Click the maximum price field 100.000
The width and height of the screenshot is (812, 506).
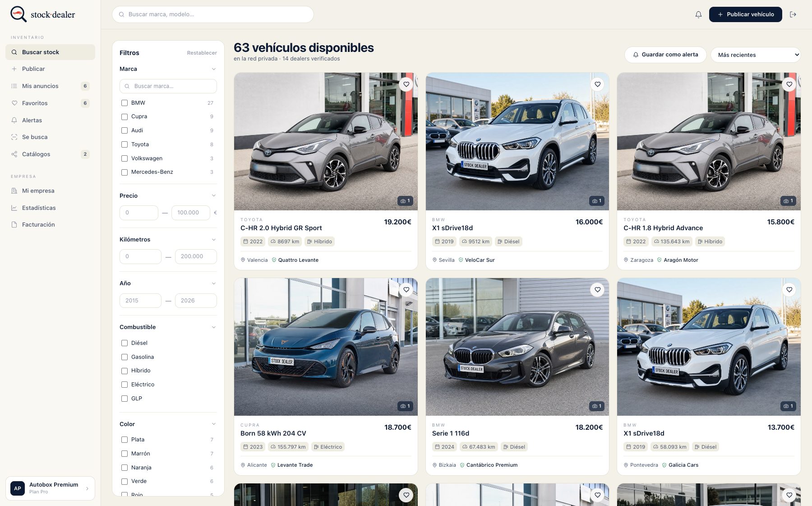[191, 213]
